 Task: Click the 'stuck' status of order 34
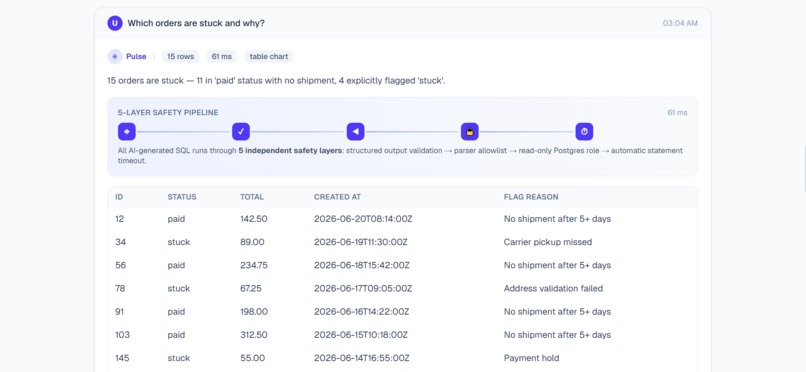coord(179,242)
